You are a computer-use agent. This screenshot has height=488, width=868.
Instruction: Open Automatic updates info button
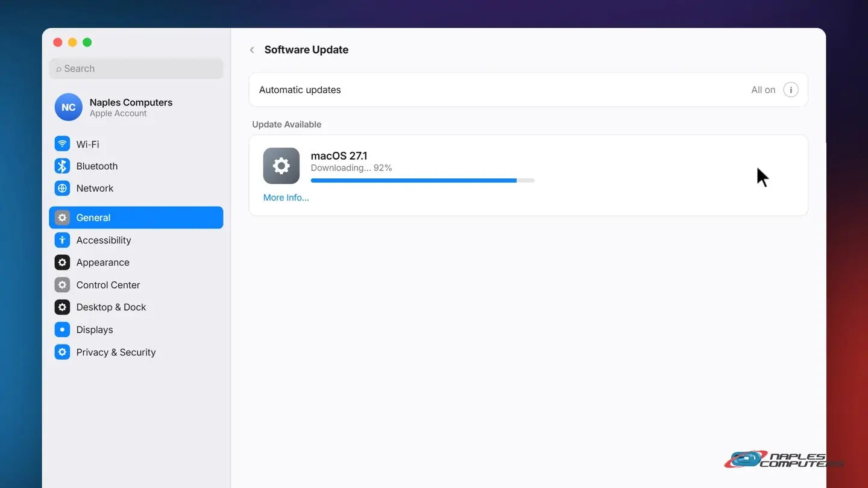pyautogui.click(x=791, y=90)
